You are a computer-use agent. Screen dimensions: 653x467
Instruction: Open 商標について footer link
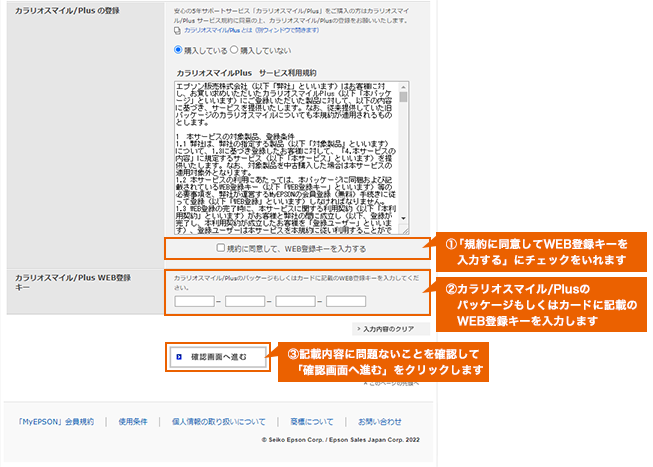[x=311, y=421]
